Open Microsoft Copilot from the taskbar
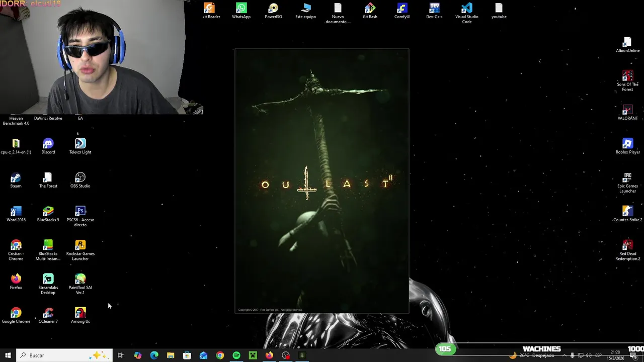 (x=137, y=355)
